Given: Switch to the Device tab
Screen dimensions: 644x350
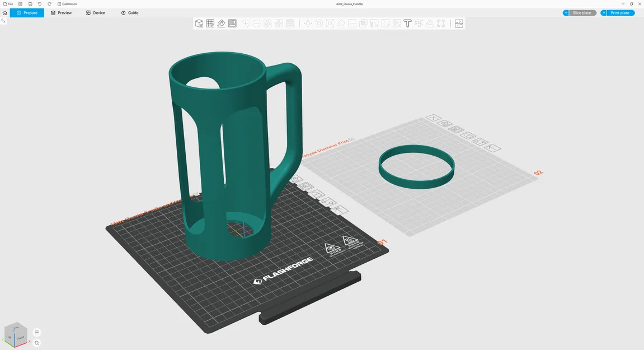Looking at the screenshot, I should point(95,13).
